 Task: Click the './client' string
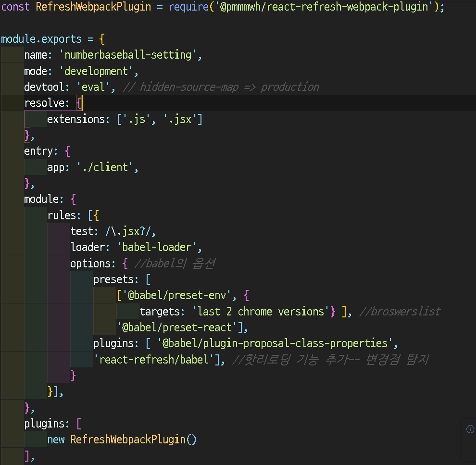pos(105,167)
